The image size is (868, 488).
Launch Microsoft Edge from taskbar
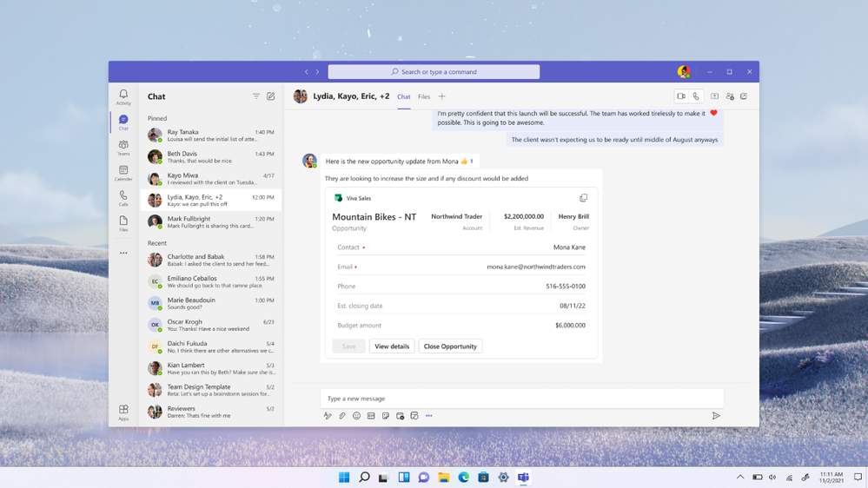tap(463, 477)
